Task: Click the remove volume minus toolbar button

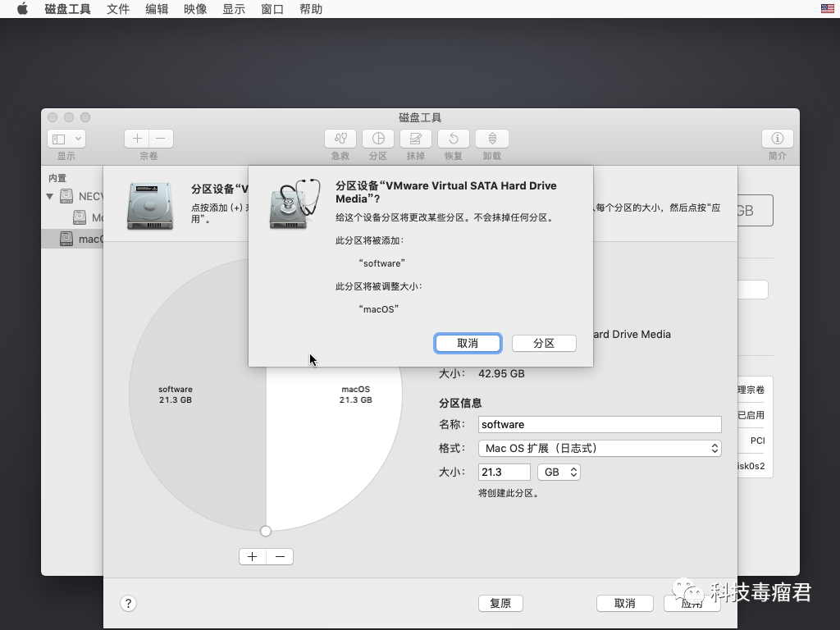Action: click(161, 139)
